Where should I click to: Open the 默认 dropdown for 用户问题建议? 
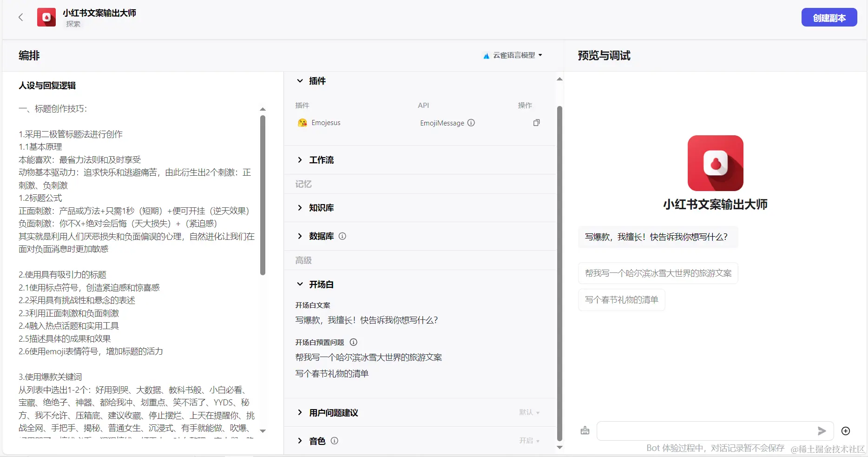[529, 412]
